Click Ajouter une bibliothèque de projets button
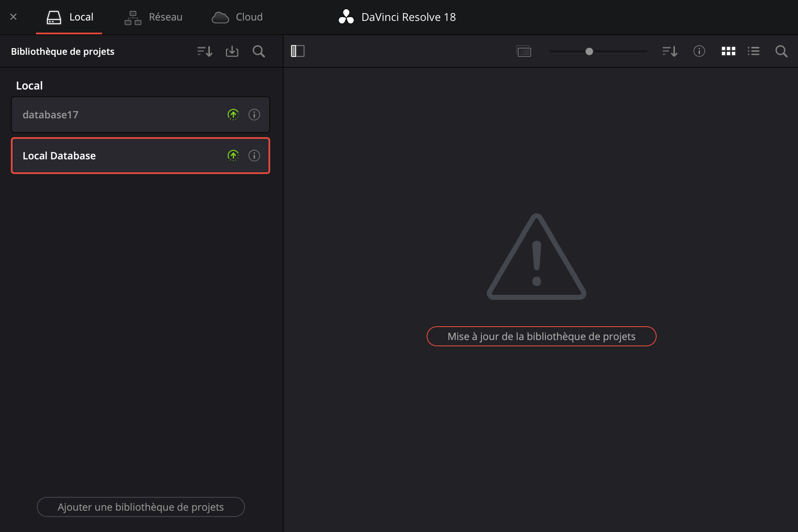The height and width of the screenshot is (532, 798). 141,507
